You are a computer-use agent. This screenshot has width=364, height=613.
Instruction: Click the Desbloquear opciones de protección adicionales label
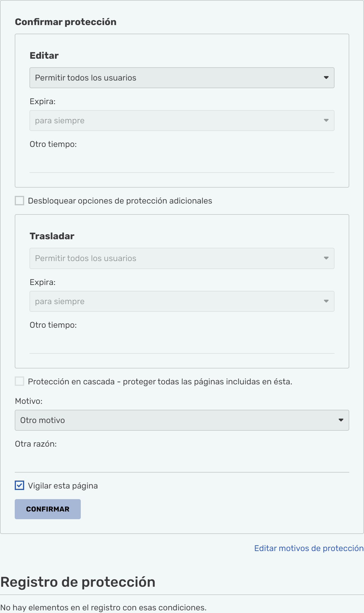pos(120,201)
